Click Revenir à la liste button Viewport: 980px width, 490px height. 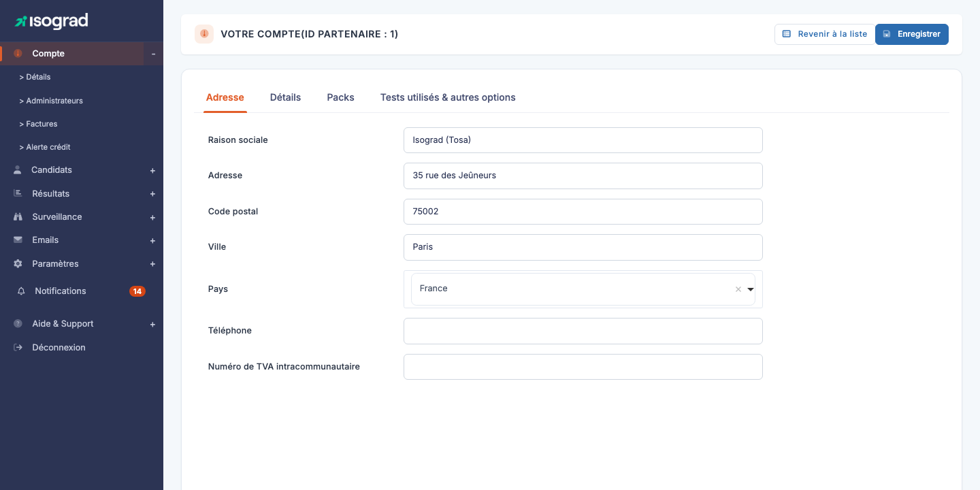(x=825, y=34)
